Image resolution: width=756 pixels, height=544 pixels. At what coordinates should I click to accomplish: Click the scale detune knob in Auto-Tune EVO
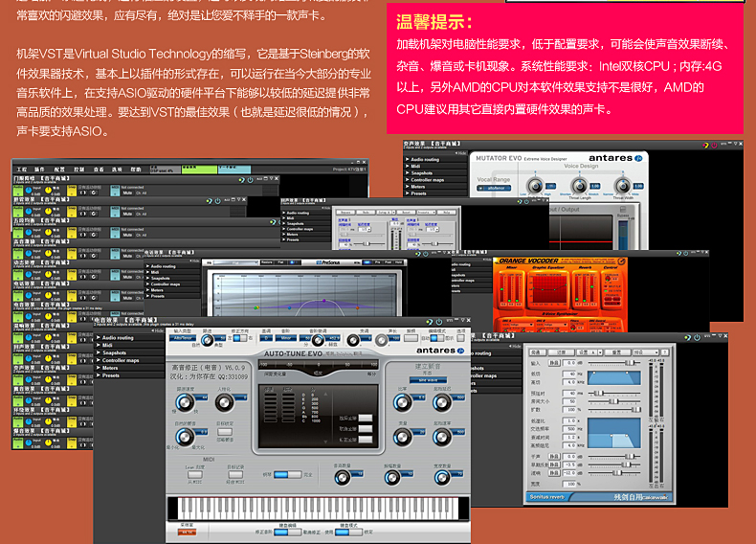[x=318, y=341]
